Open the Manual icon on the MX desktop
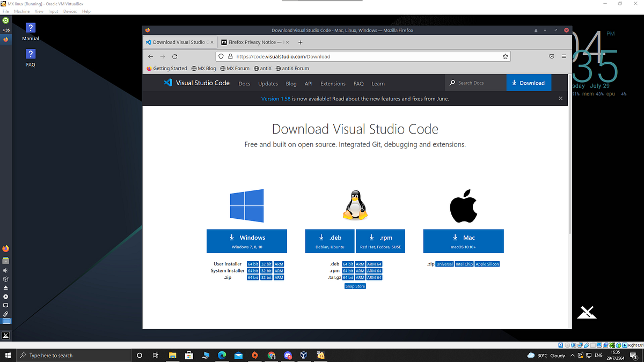 click(31, 27)
